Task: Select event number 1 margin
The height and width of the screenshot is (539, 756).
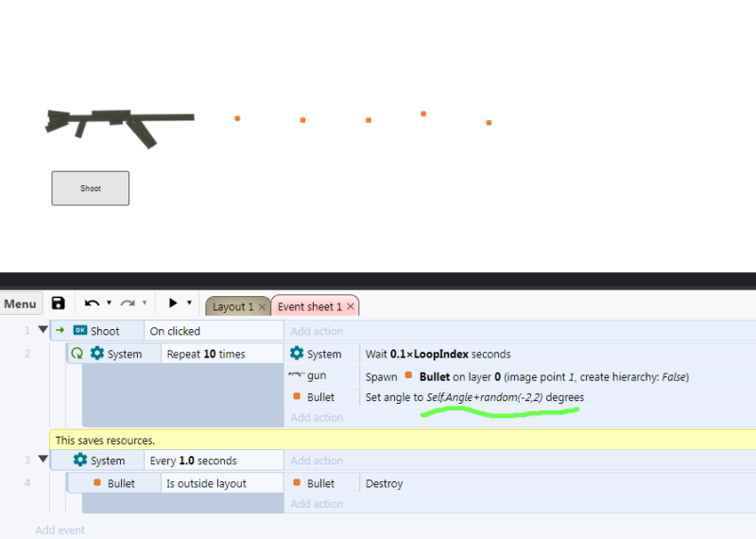Action: tap(27, 331)
